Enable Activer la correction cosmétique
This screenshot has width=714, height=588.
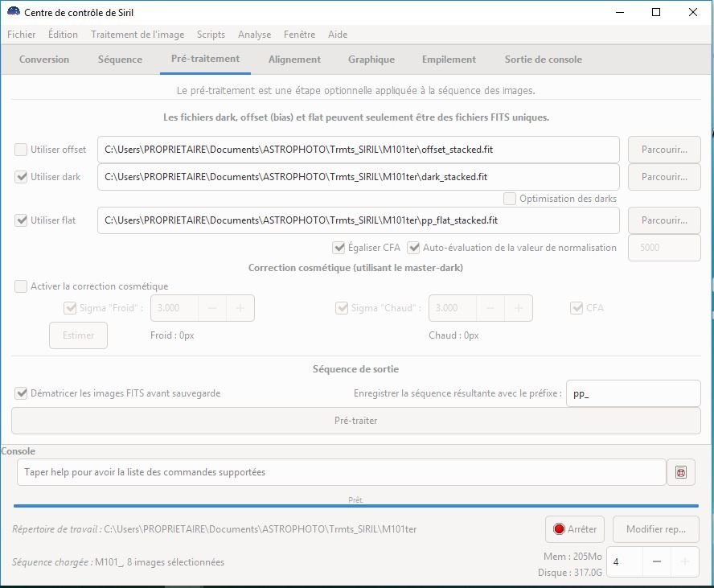tap(21, 286)
